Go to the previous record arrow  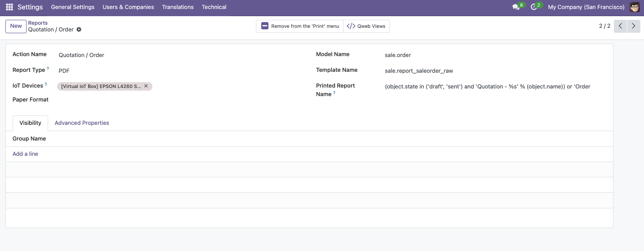[620, 26]
